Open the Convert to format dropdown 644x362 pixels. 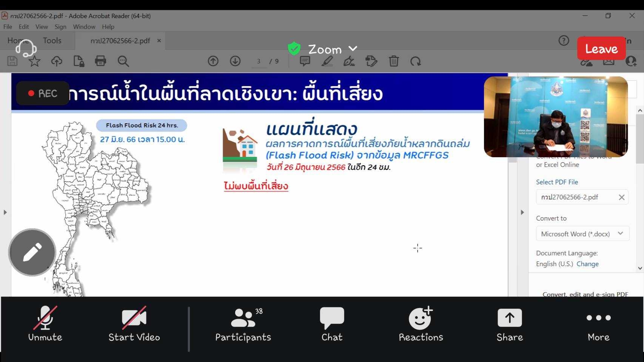click(x=582, y=234)
